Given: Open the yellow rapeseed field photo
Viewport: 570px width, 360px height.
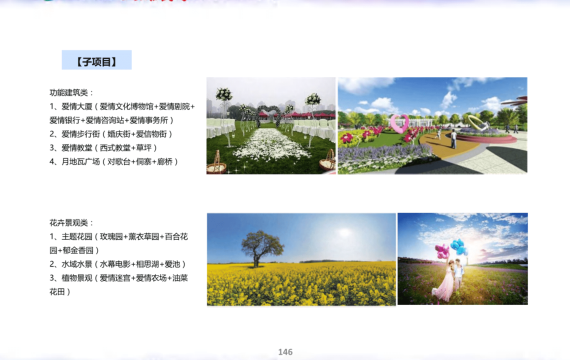Looking at the screenshot, I should [x=301, y=259].
